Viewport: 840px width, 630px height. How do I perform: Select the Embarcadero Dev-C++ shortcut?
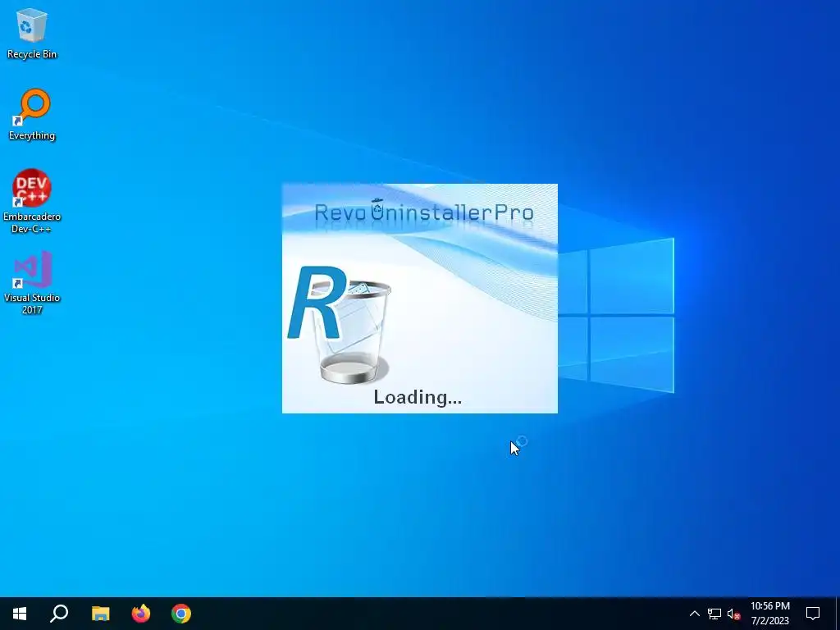coord(32,202)
